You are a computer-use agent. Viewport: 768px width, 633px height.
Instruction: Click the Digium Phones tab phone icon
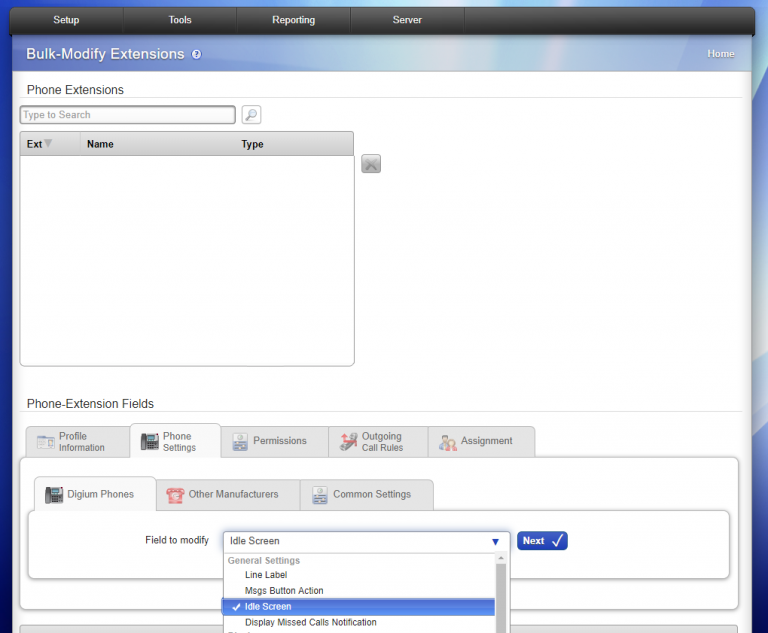coord(54,495)
